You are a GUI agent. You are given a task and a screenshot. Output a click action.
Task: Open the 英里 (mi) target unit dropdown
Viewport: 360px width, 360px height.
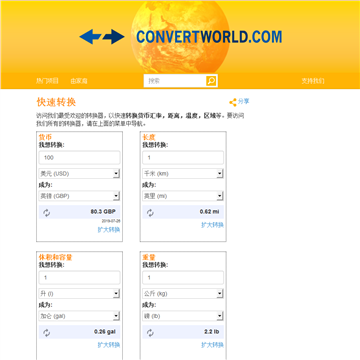(183, 196)
